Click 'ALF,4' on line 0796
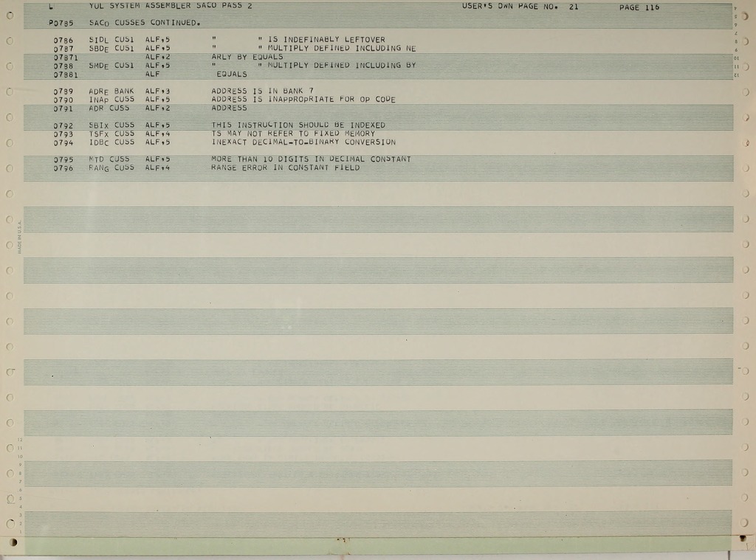756x560 pixels. [x=158, y=168]
